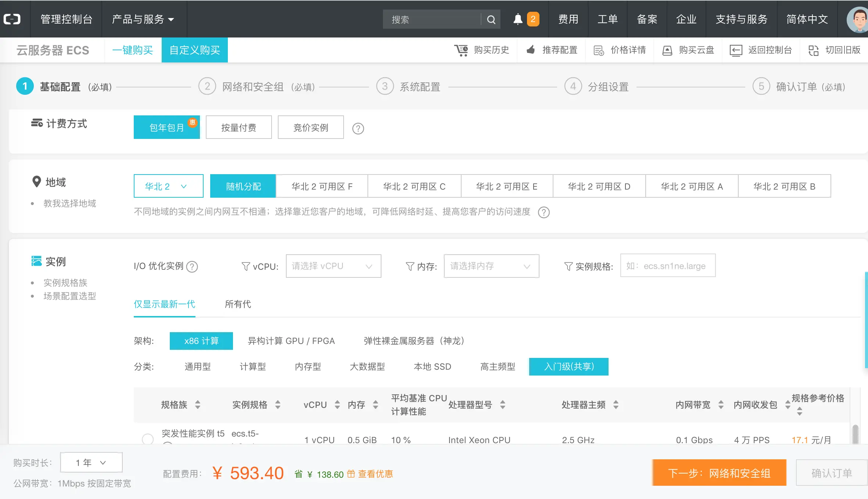Open the purchase duration 1 年 dropdown
Screen dimensions: 868x499
(x=91, y=463)
